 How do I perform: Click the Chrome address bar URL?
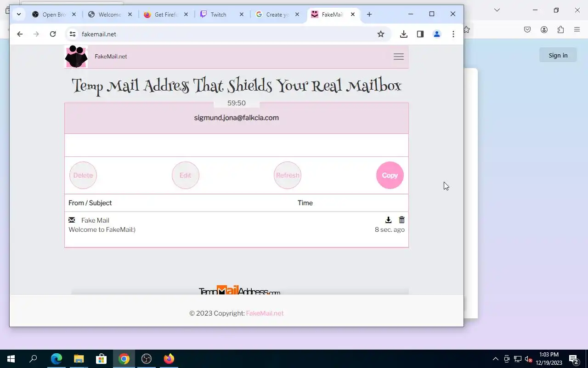pyautogui.click(x=99, y=34)
